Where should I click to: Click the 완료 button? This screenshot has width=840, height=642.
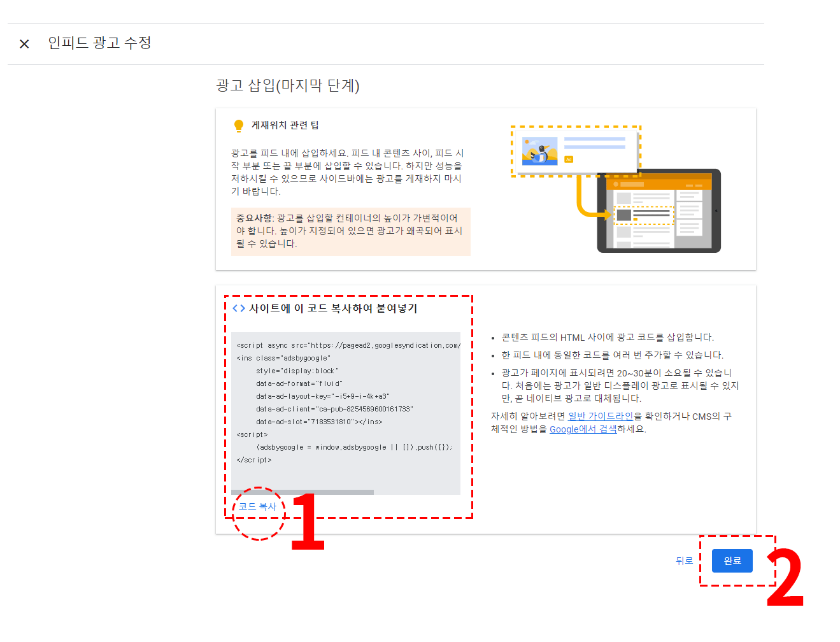732,560
